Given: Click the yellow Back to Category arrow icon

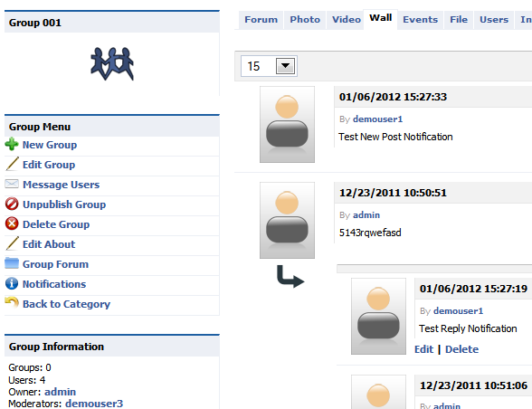Looking at the screenshot, I should pyautogui.click(x=12, y=302).
